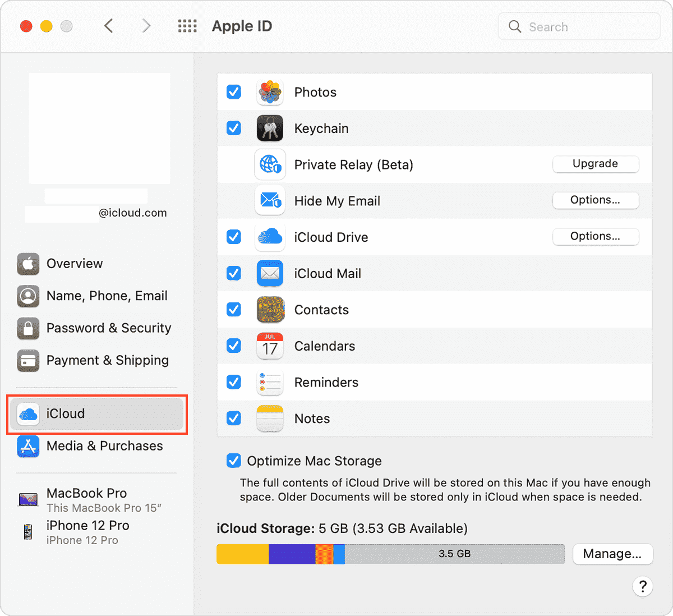Toggle the Contacts checkbox
The height and width of the screenshot is (616, 673).
tap(234, 309)
